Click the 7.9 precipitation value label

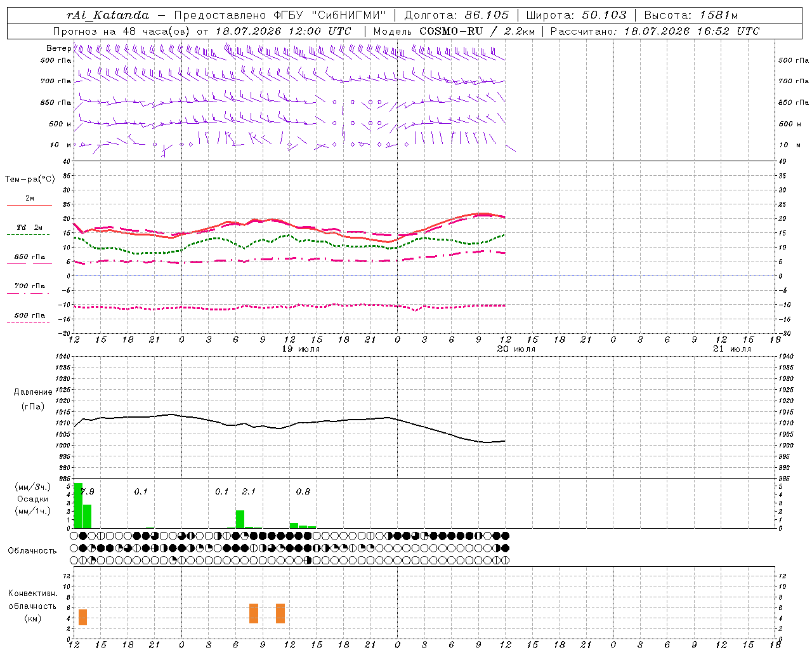click(x=88, y=491)
